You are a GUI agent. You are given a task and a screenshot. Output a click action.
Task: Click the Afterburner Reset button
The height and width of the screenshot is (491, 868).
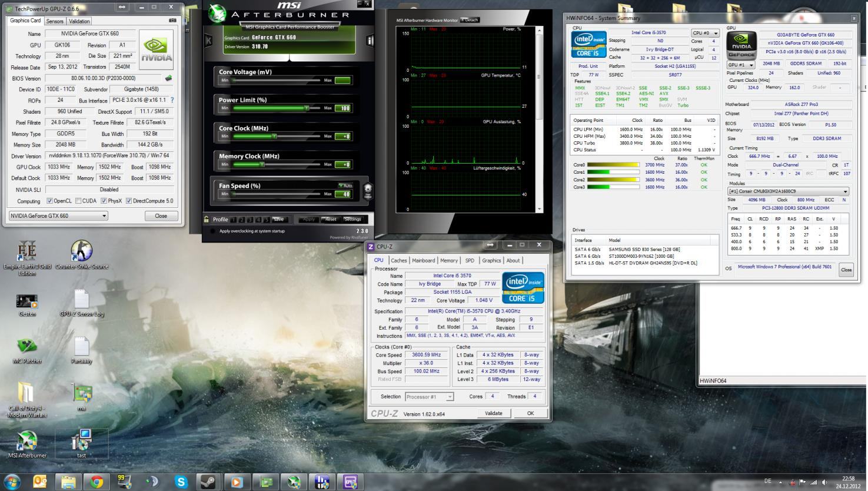click(330, 219)
